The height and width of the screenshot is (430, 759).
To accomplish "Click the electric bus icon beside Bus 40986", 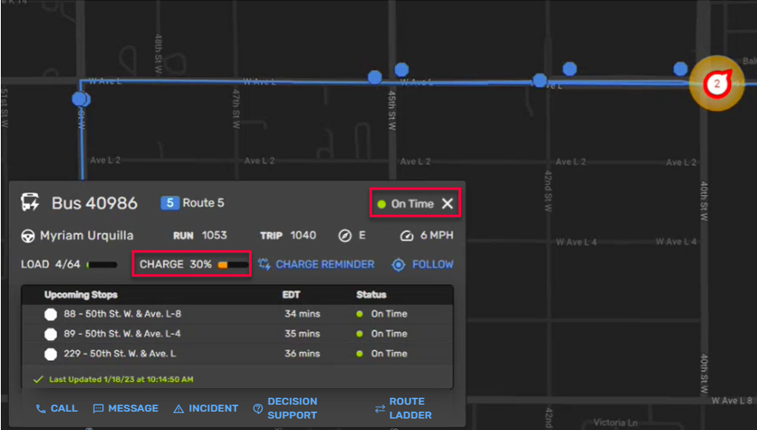I will tap(30, 203).
